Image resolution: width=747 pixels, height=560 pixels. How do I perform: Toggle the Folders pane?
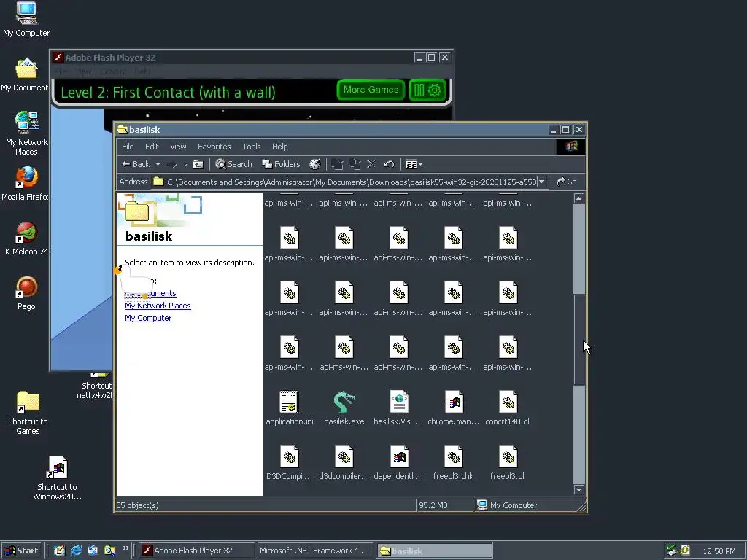pyautogui.click(x=281, y=164)
